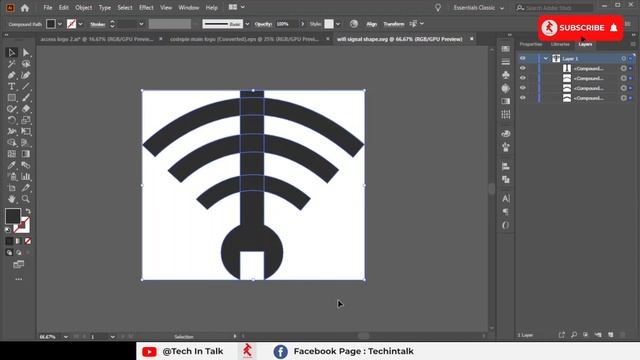Select the Free Transform tool
This screenshot has height=360, width=640.
point(26,131)
